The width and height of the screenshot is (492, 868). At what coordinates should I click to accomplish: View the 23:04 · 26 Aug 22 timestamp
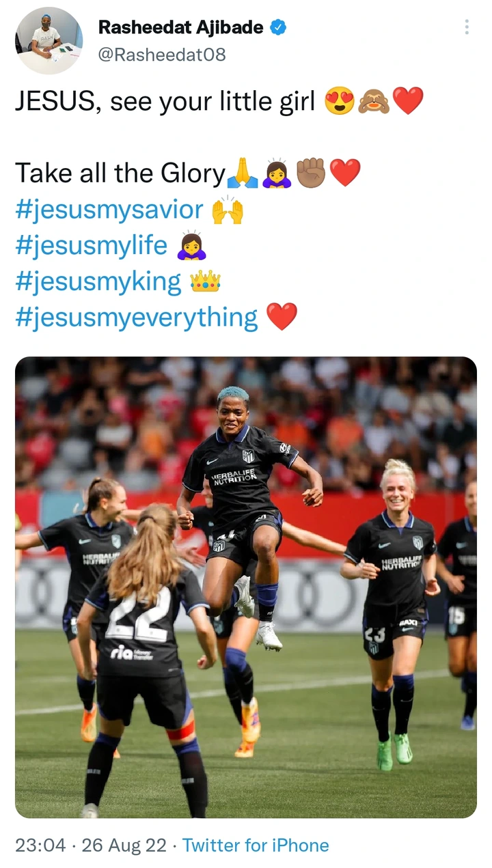(x=91, y=845)
